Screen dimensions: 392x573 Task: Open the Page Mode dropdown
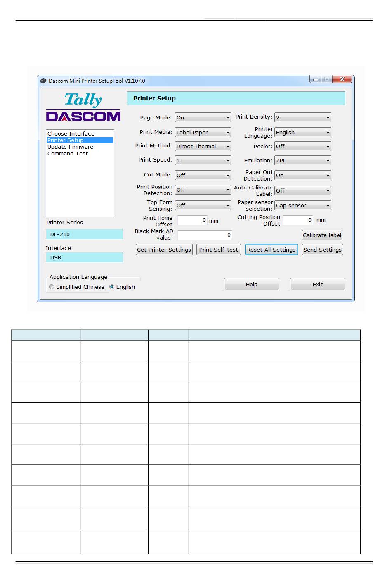point(203,118)
